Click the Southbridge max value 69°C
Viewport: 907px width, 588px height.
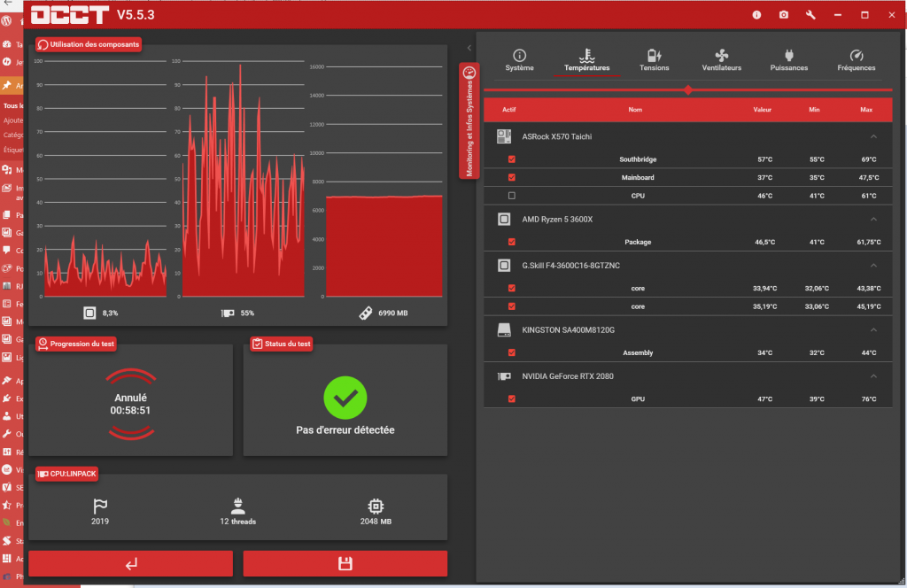(869, 159)
